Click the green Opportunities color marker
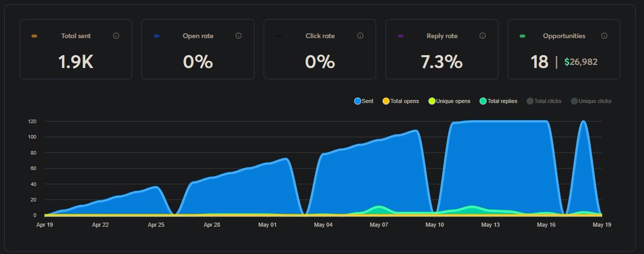644x254 pixels. coord(522,36)
